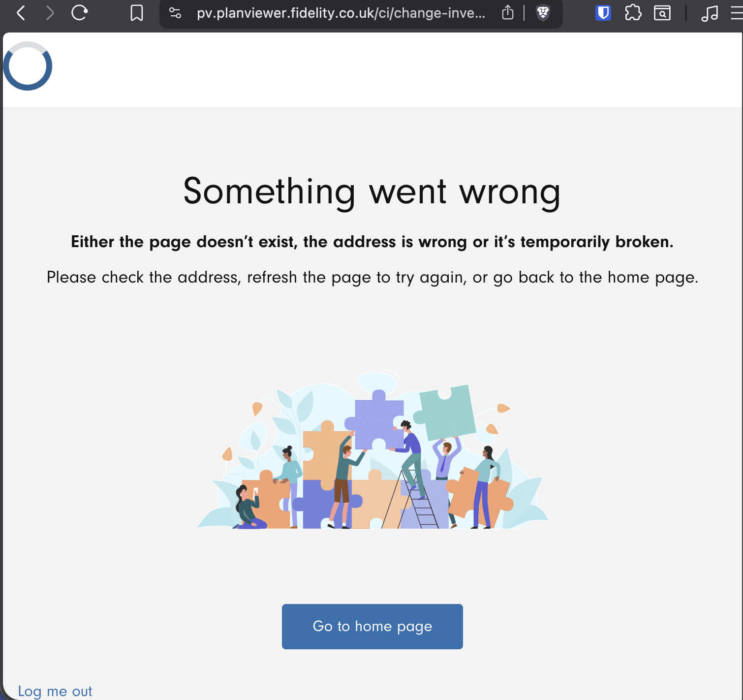Click the 'Please check the address' paragraph
The image size is (743, 700).
[x=372, y=277]
